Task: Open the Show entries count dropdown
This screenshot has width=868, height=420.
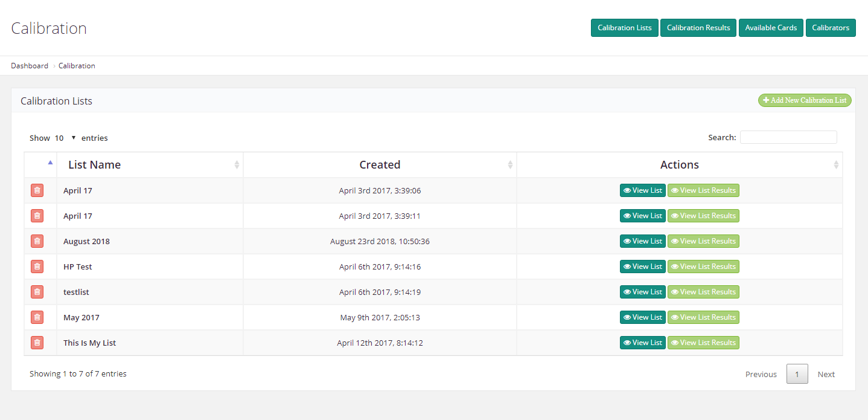Action: pyautogui.click(x=65, y=138)
